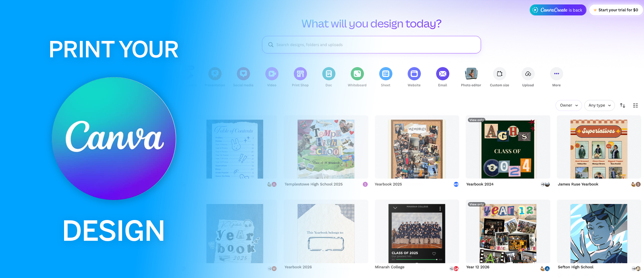The height and width of the screenshot is (278, 644).
Task: Click the sort order arrows icon
Action: click(x=623, y=105)
